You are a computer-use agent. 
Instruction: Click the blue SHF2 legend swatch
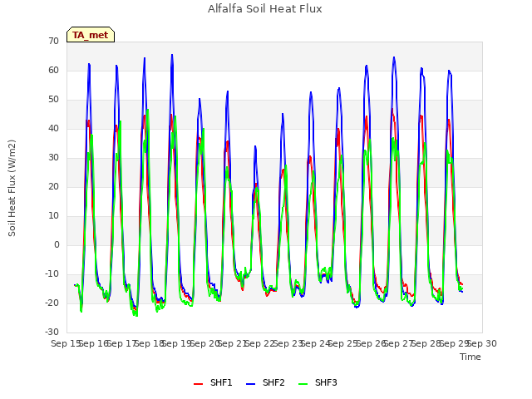click(250, 384)
